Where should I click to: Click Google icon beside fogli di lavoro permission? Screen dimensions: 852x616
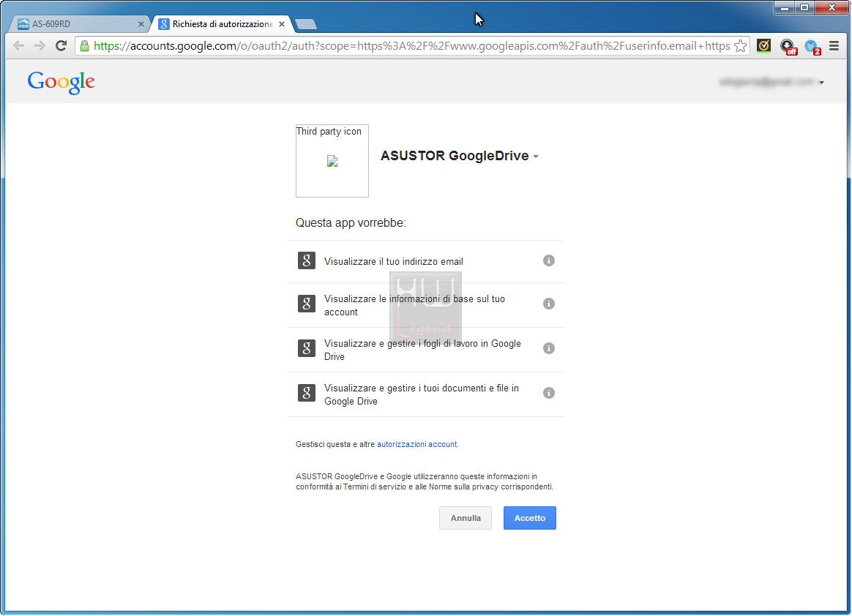click(307, 348)
